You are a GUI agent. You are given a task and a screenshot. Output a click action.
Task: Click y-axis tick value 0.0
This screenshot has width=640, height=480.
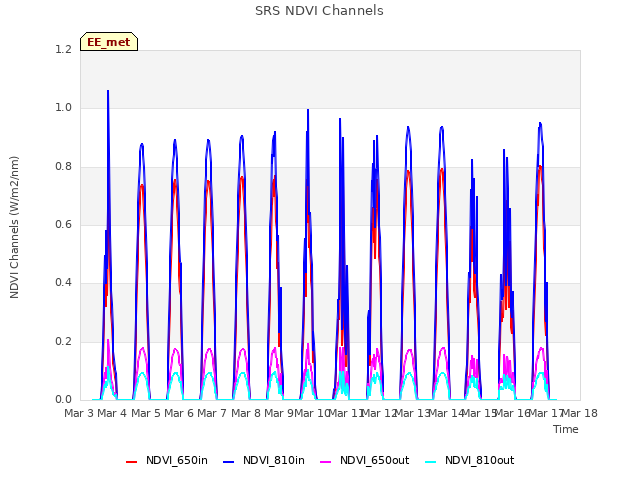63,400
